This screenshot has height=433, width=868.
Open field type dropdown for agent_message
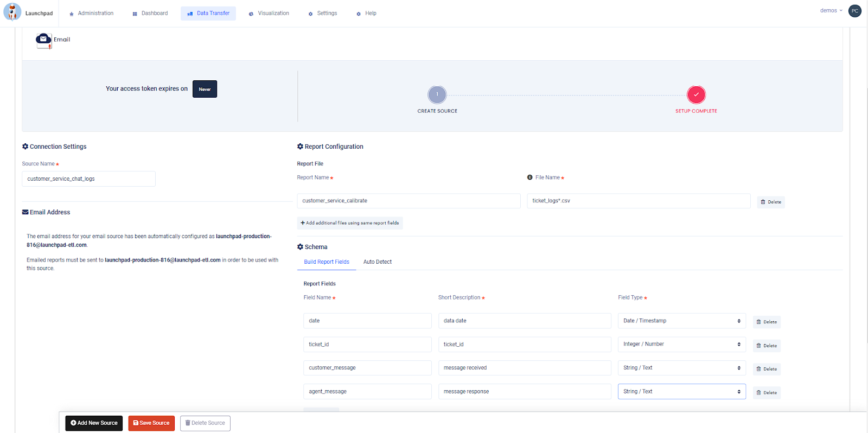pyautogui.click(x=682, y=392)
